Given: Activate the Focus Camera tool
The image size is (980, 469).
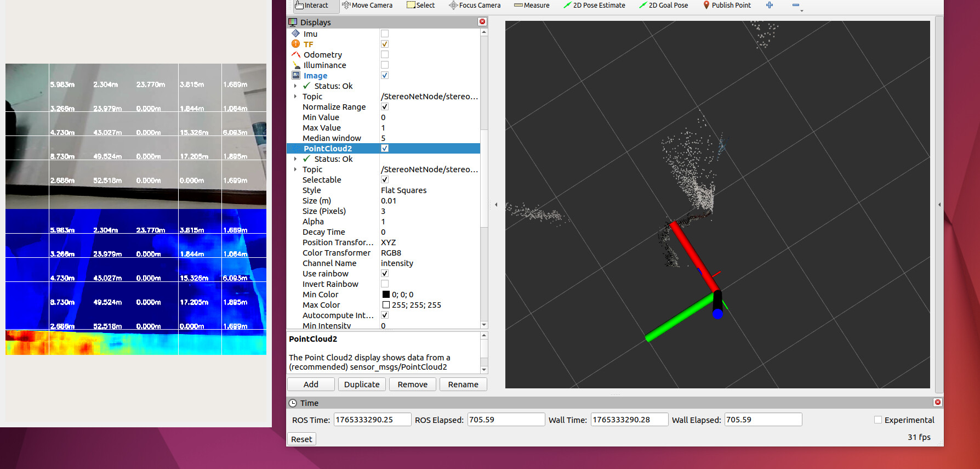Looking at the screenshot, I should tap(475, 5).
